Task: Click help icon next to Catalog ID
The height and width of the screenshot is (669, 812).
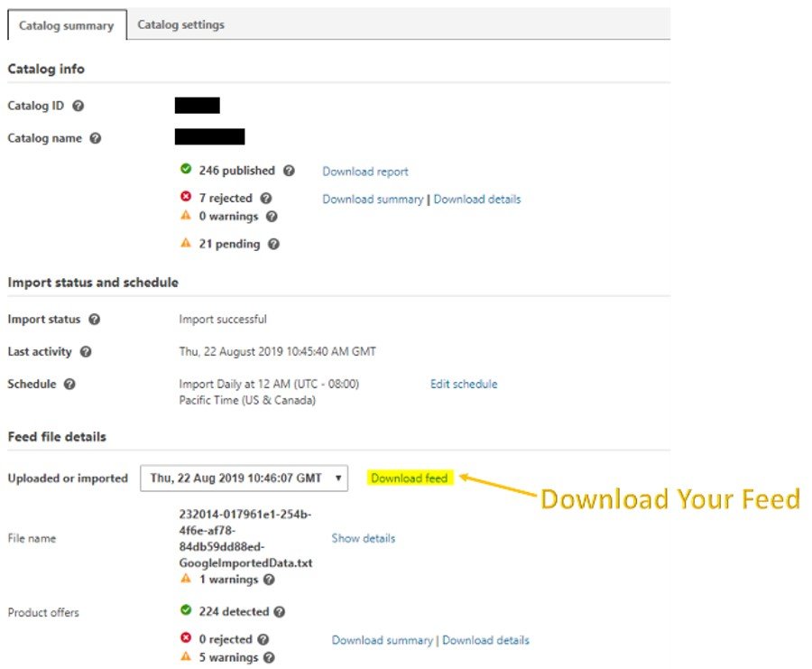Action: tap(78, 107)
